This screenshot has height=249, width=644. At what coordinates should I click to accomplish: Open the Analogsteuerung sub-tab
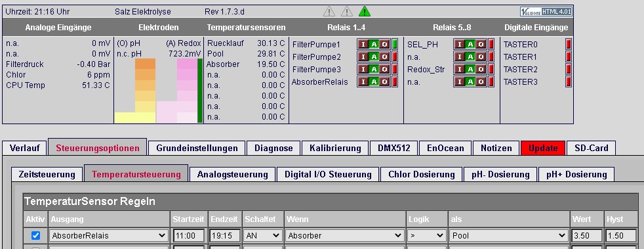tap(232, 175)
